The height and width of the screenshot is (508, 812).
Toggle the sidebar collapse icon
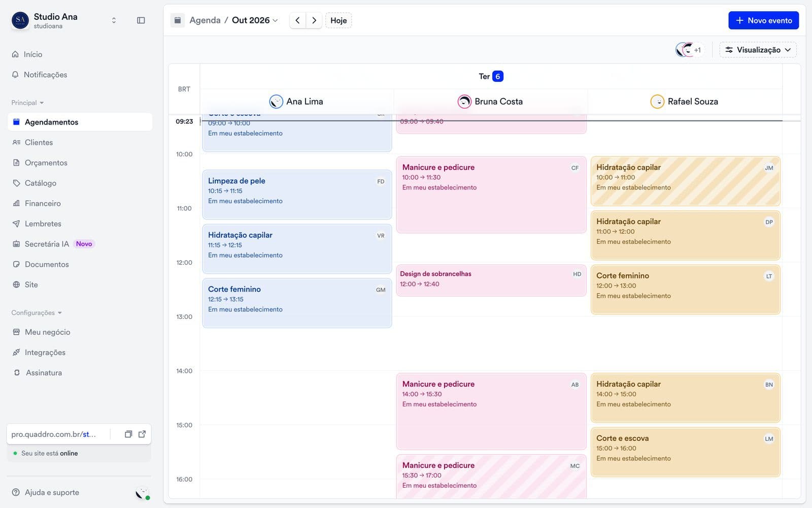[x=141, y=20]
